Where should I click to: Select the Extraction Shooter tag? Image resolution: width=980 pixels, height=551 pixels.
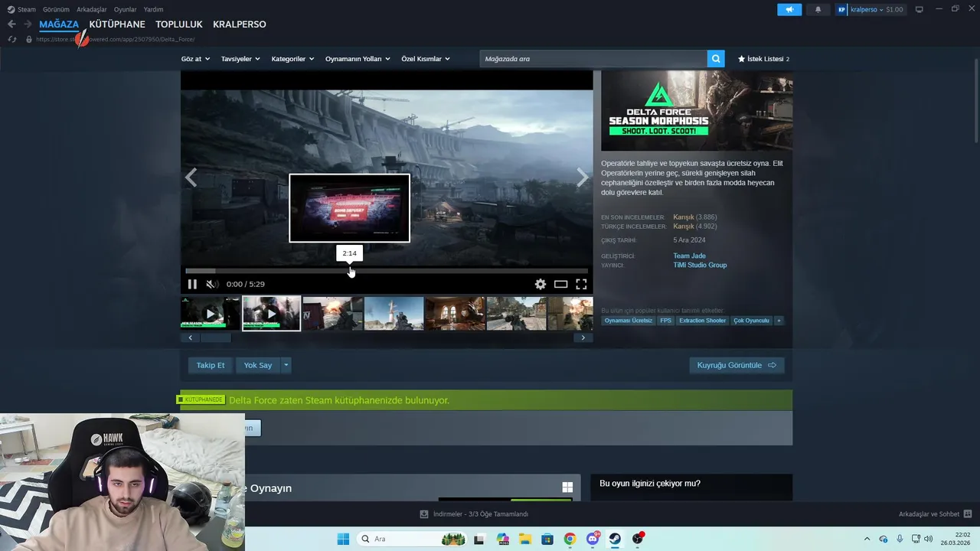tap(702, 321)
